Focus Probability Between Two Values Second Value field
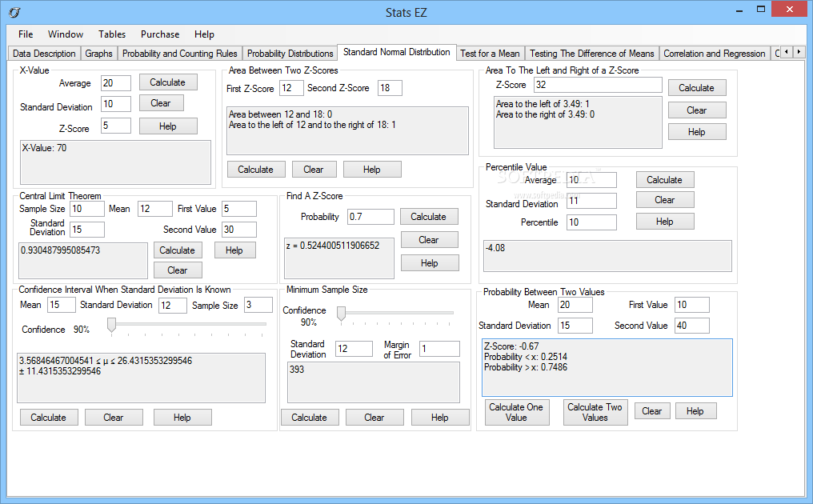 click(x=691, y=325)
